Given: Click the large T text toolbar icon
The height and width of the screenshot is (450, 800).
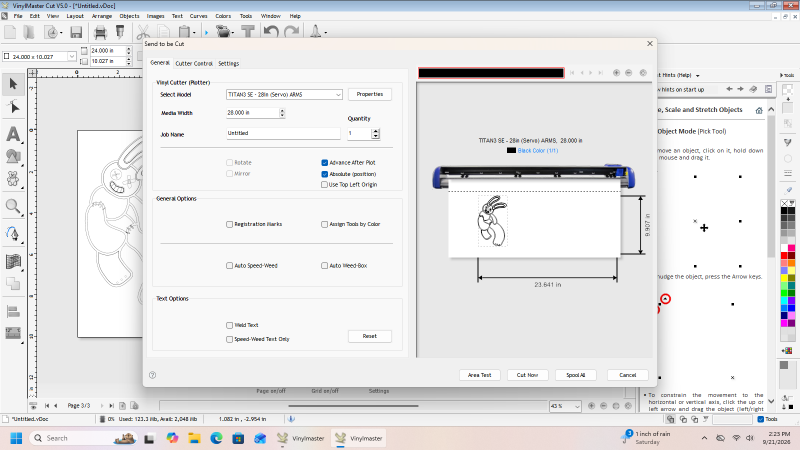Looking at the screenshot, I should click(248, 32).
